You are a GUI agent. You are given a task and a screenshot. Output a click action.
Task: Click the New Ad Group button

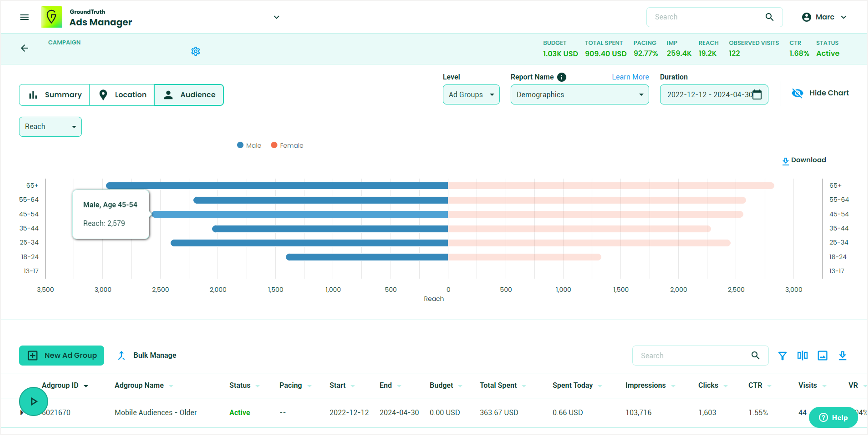(x=61, y=355)
